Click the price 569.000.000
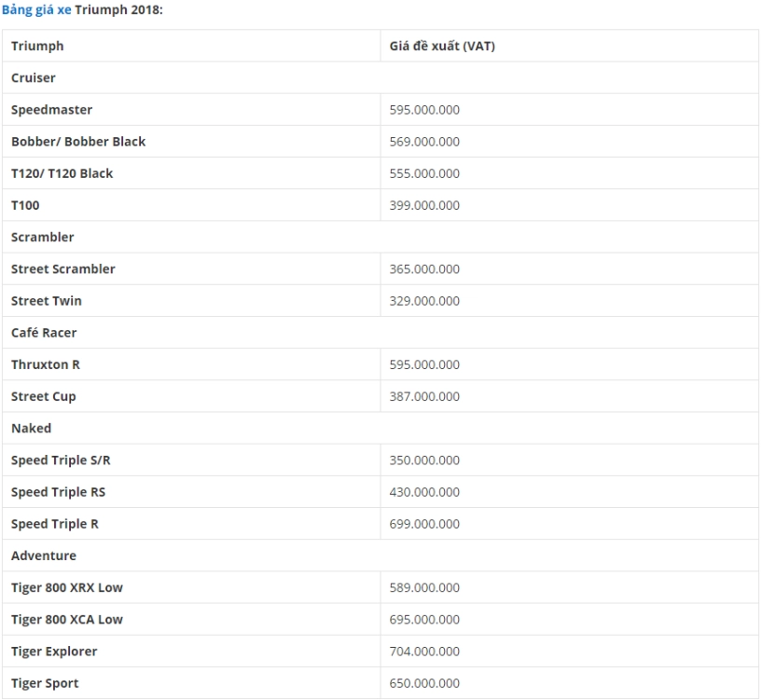Viewport: 762px width, 700px height. pyautogui.click(x=424, y=142)
